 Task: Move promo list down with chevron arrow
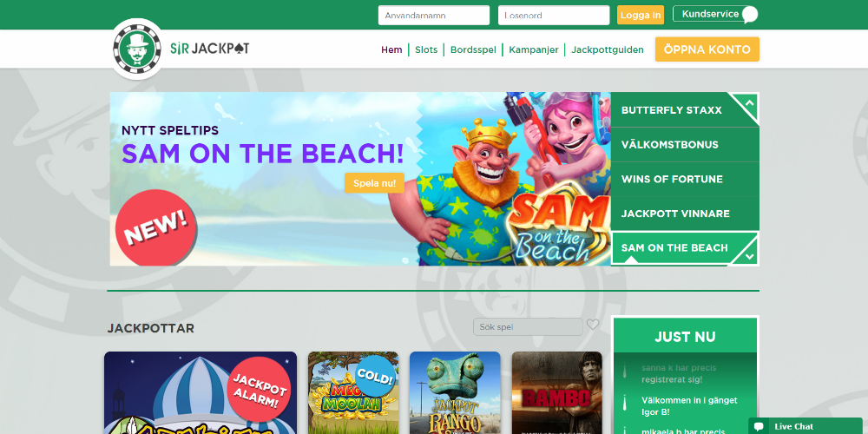pyautogui.click(x=749, y=256)
